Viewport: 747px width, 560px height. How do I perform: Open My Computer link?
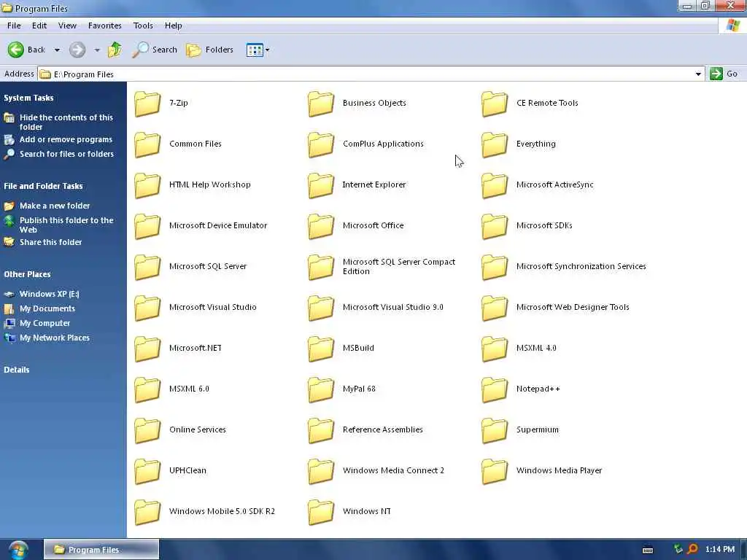(44, 323)
